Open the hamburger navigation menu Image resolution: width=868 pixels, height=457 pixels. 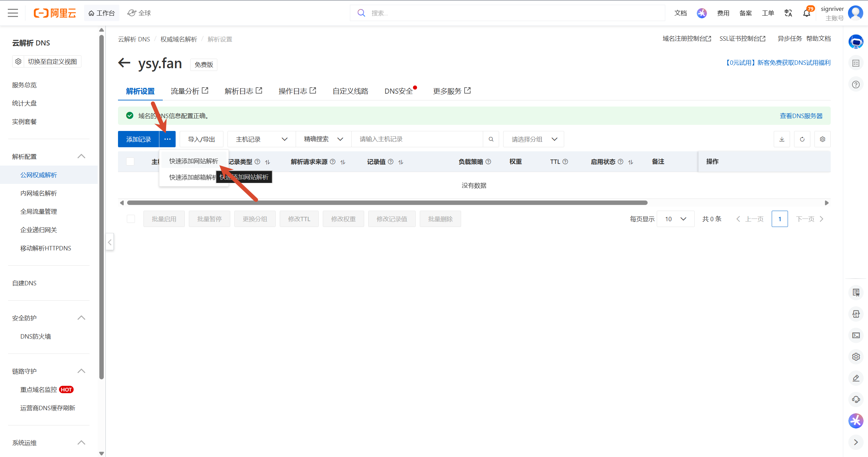click(13, 13)
